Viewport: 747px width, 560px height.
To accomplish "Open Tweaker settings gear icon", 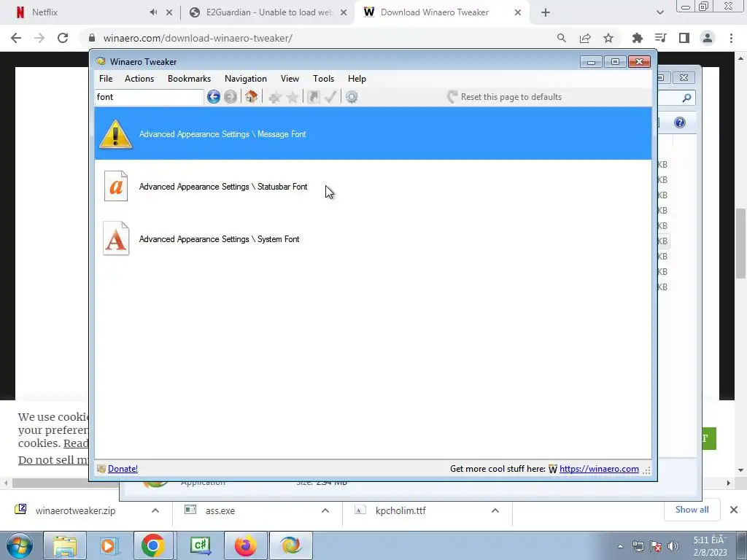I will click(x=352, y=97).
